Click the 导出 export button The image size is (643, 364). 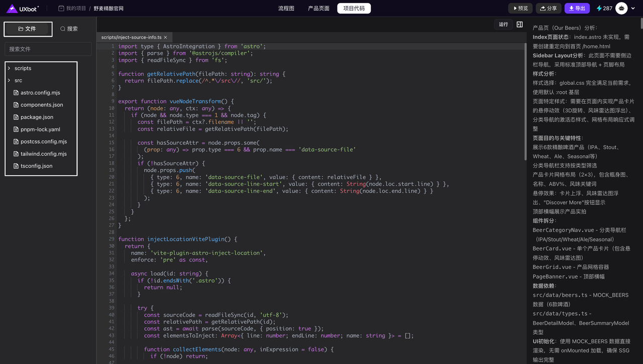(577, 9)
